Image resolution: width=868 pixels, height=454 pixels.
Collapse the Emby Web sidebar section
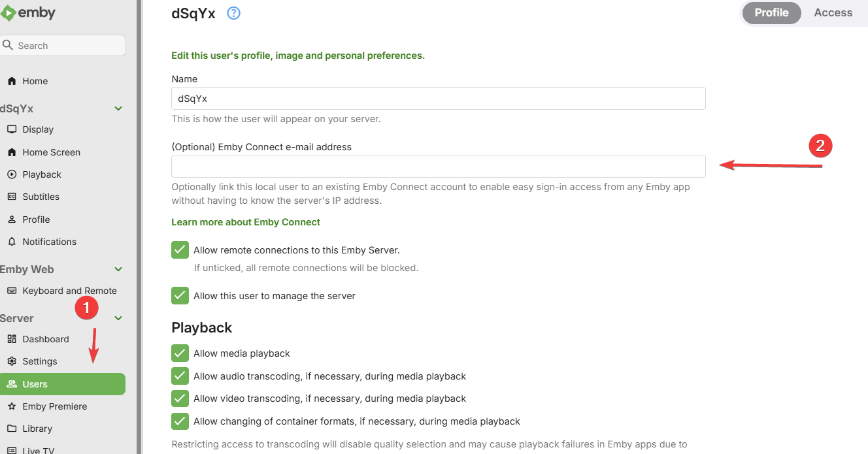click(118, 269)
